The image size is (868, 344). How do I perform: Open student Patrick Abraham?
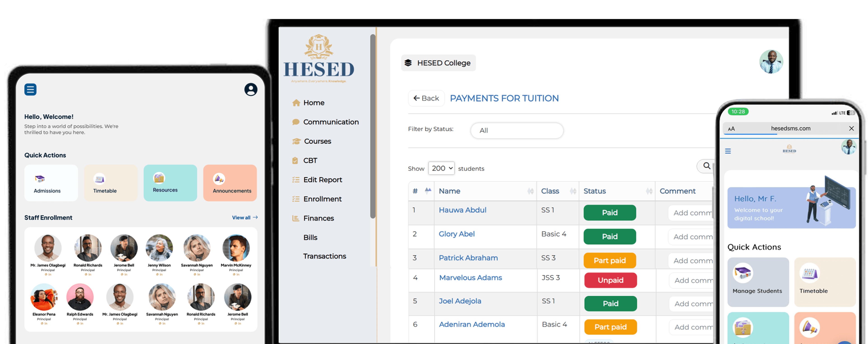[468, 258]
